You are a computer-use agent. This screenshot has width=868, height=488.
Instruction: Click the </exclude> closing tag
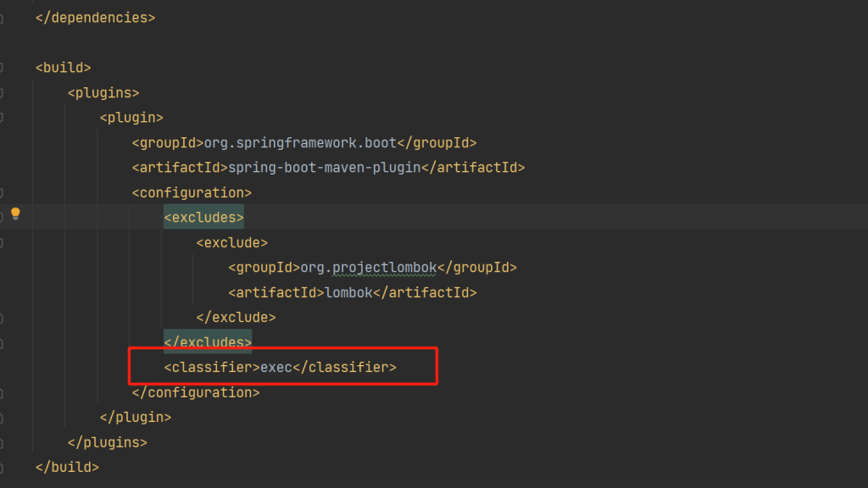click(x=236, y=318)
